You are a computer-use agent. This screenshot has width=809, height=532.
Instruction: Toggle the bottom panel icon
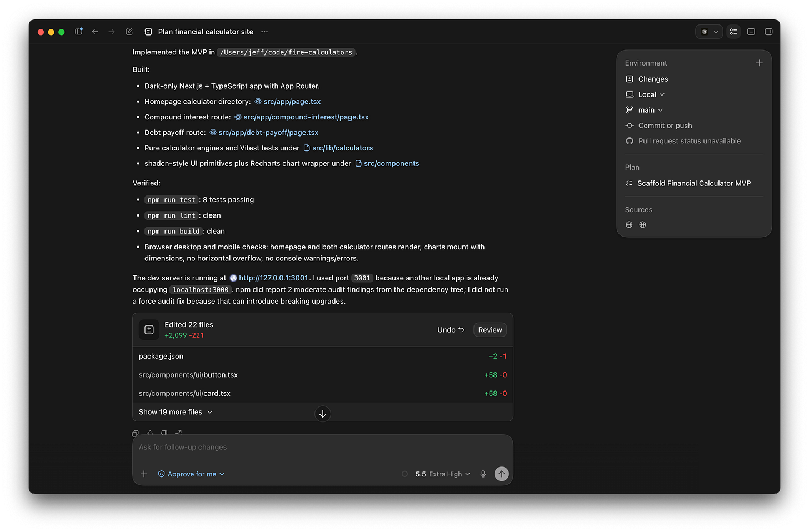[x=751, y=32]
